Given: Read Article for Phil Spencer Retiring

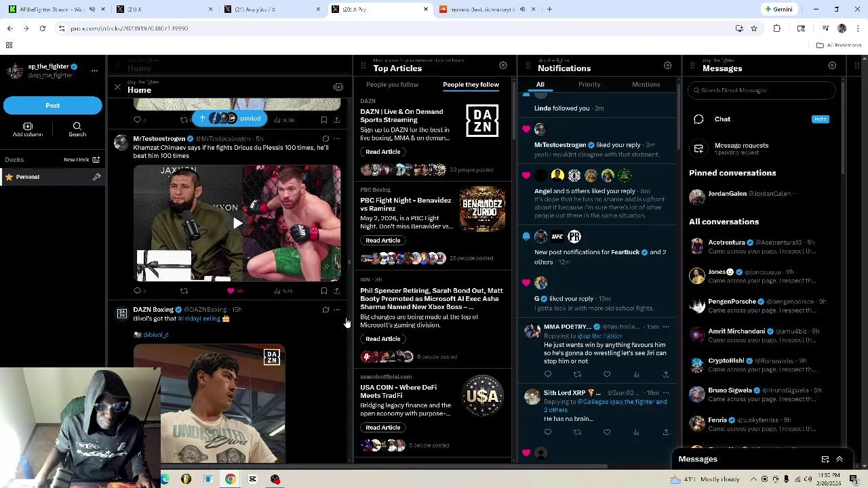Looking at the screenshot, I should (382, 339).
